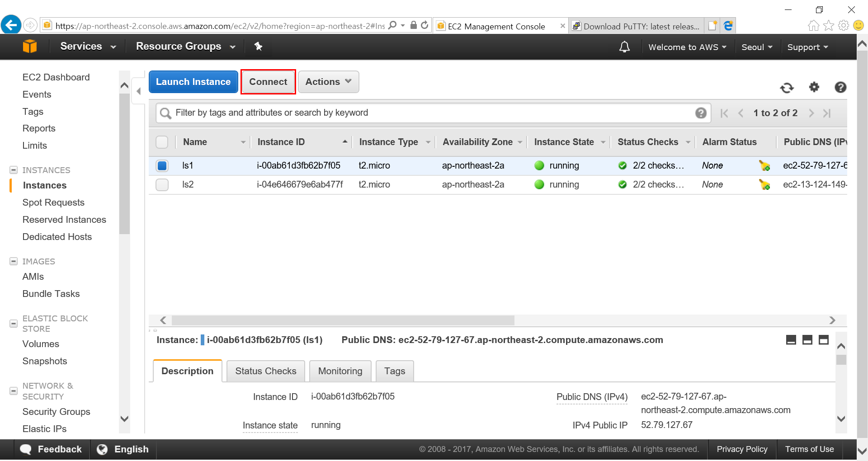This screenshot has width=868, height=461.
Task: Open browser tools gear icon
Action: (x=844, y=25)
